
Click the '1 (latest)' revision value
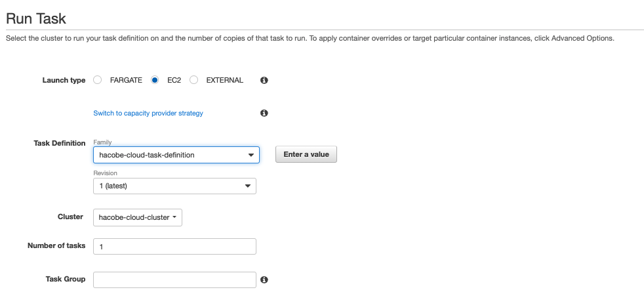(113, 186)
